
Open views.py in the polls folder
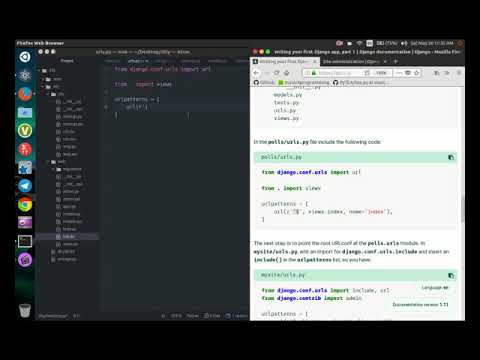coord(67,244)
